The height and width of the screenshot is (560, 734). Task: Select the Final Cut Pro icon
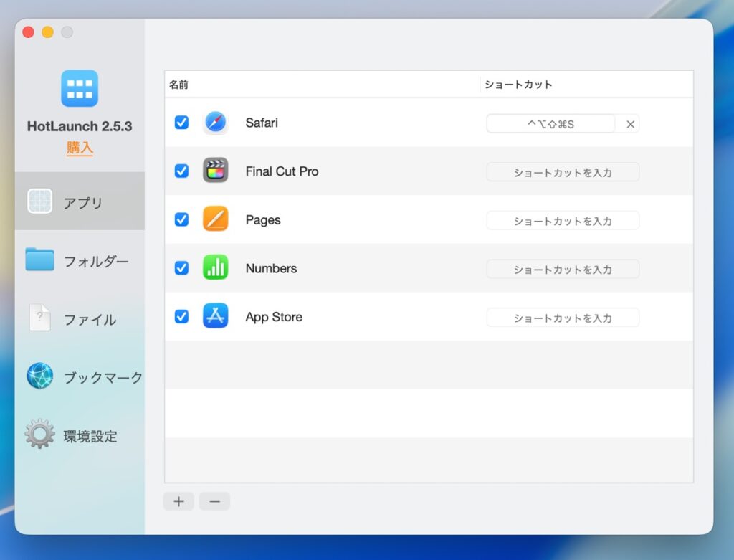[x=215, y=171]
